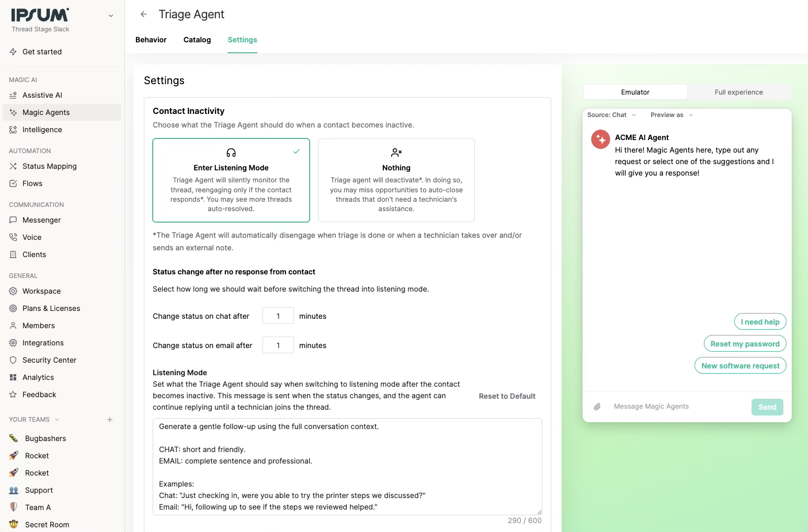Click the ACME AI Agent avatar
The width and height of the screenshot is (808, 532).
coord(600,140)
